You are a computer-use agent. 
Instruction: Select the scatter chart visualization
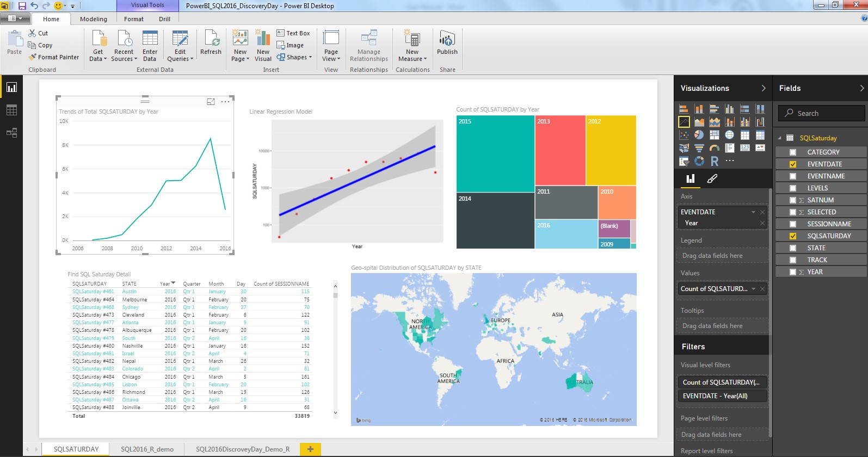click(x=684, y=134)
